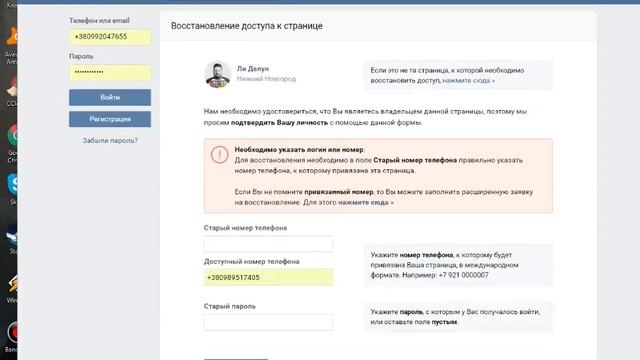Follow нажмите сюда link in warning box
The height and width of the screenshot is (360, 640).
point(366,202)
